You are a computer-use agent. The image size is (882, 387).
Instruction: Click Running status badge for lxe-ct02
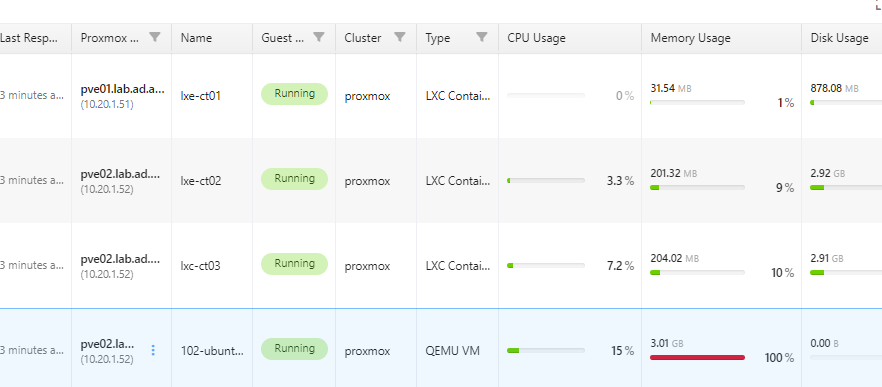[x=294, y=179]
